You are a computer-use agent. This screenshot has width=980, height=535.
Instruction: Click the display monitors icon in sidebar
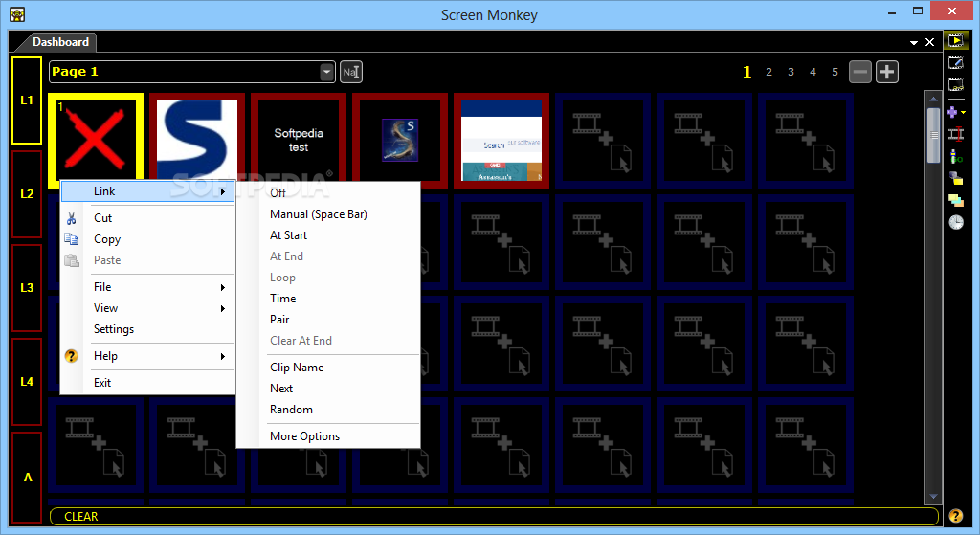point(956,178)
